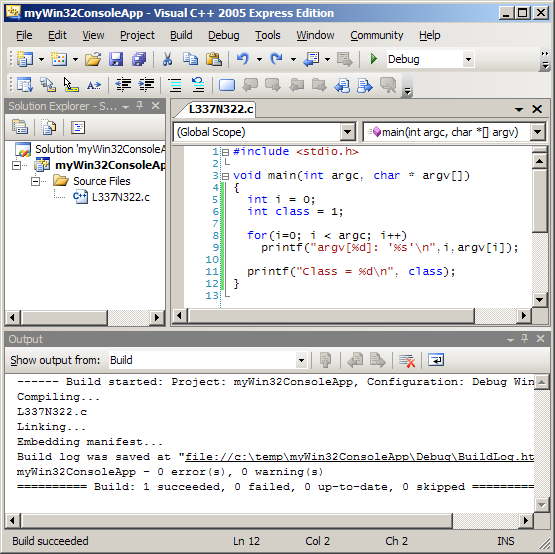
Task: Open the Edit menu
Action: point(57,35)
